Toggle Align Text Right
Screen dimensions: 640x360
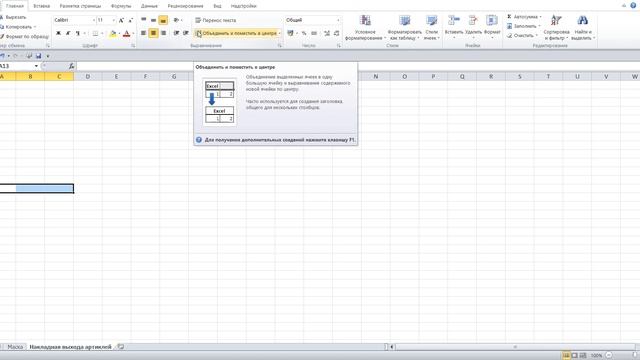[x=163, y=33]
